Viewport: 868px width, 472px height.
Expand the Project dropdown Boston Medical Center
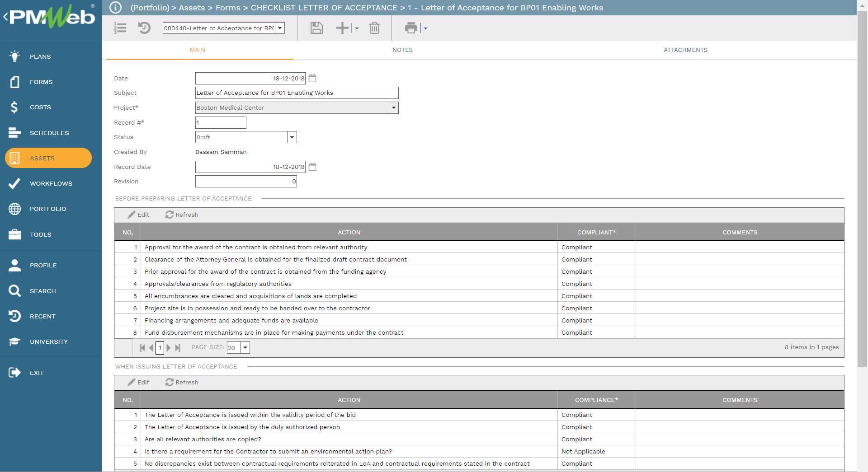393,108
